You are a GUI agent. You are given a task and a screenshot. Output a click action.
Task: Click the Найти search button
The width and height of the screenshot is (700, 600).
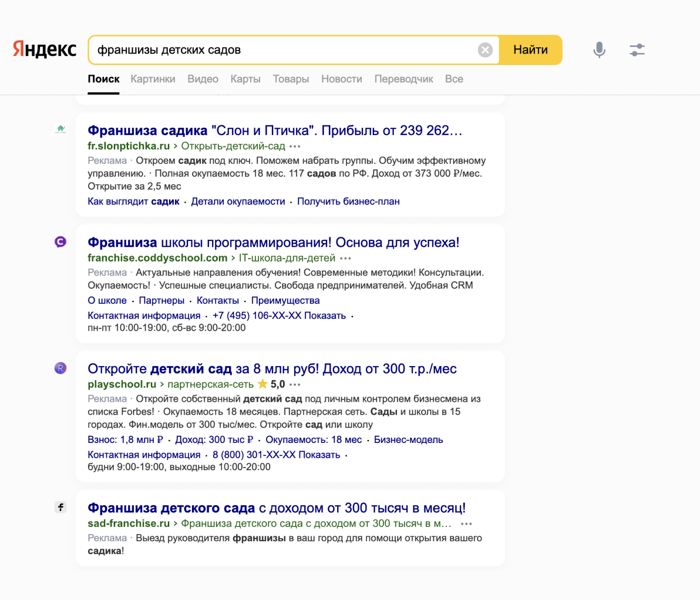click(x=531, y=50)
